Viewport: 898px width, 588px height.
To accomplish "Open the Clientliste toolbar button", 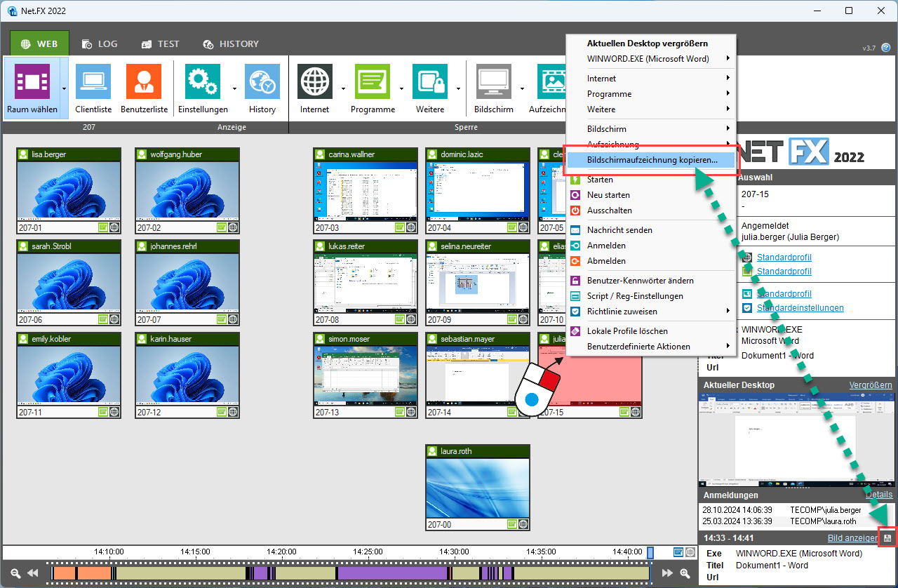I will pyautogui.click(x=93, y=88).
